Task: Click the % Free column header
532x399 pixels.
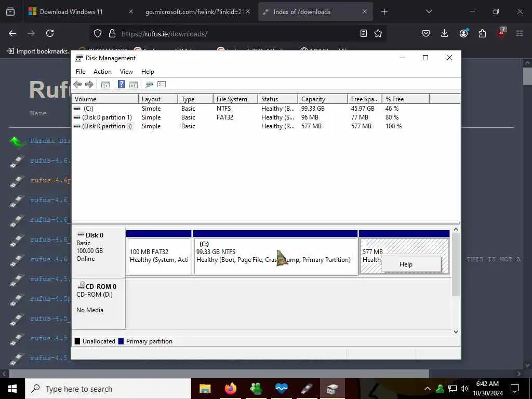Action: click(x=406, y=99)
